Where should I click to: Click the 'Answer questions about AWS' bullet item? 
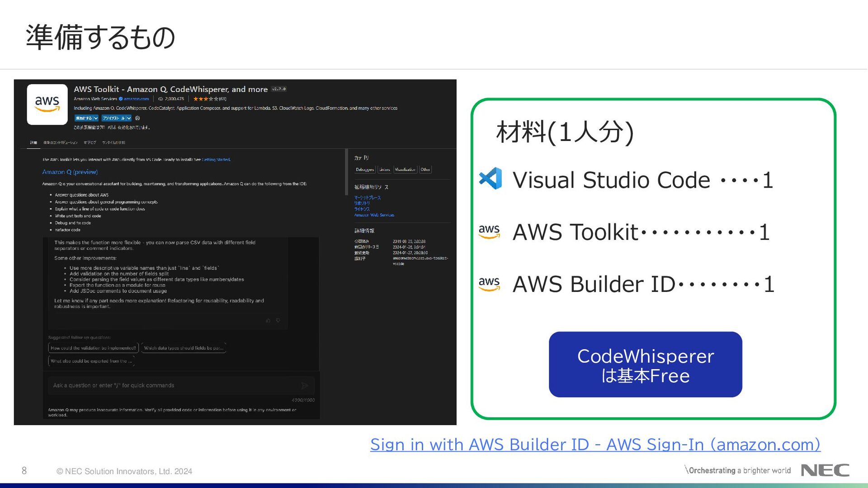click(x=82, y=195)
